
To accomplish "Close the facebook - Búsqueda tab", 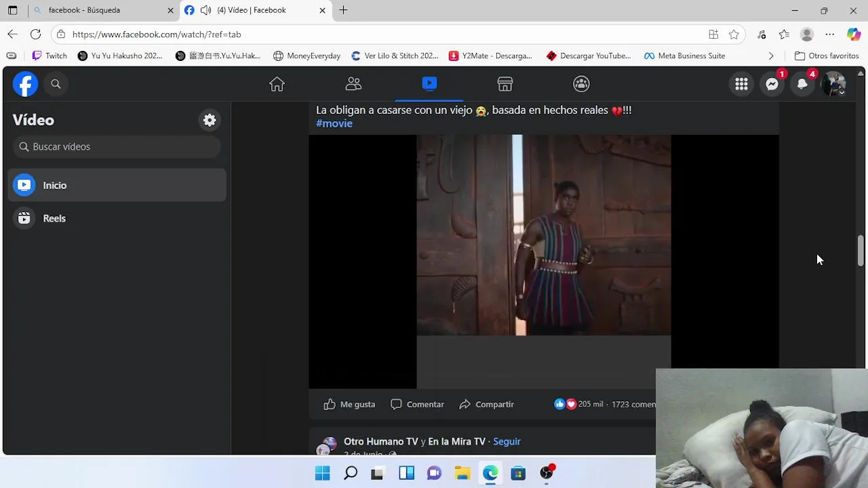I will pyautogui.click(x=170, y=10).
